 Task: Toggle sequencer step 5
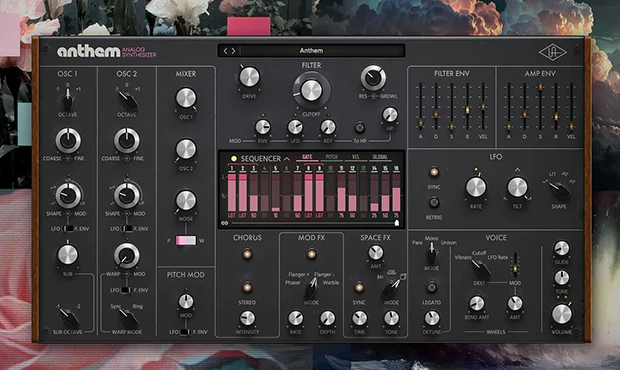pyautogui.click(x=276, y=168)
